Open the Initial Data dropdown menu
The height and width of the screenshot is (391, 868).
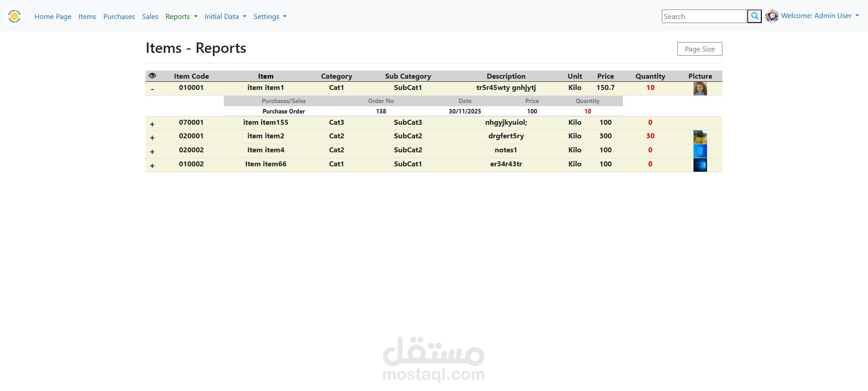(x=225, y=16)
